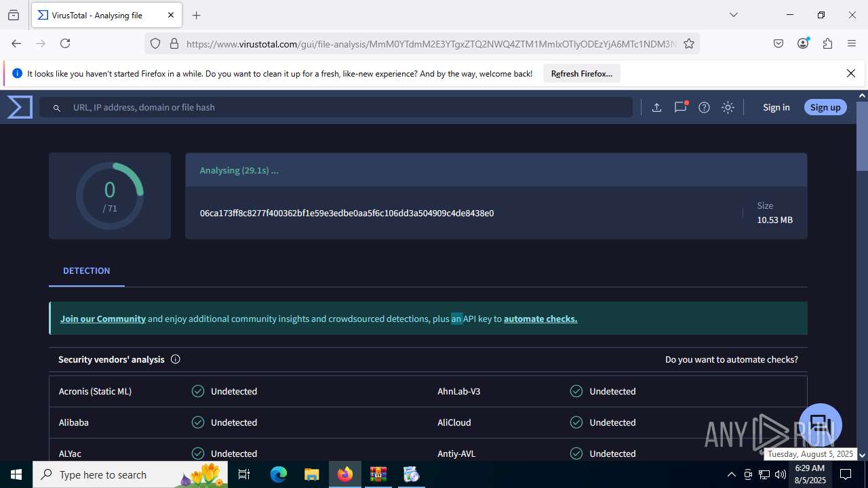Click the search magnifier icon
This screenshot has width=868, height=488.
(57, 108)
